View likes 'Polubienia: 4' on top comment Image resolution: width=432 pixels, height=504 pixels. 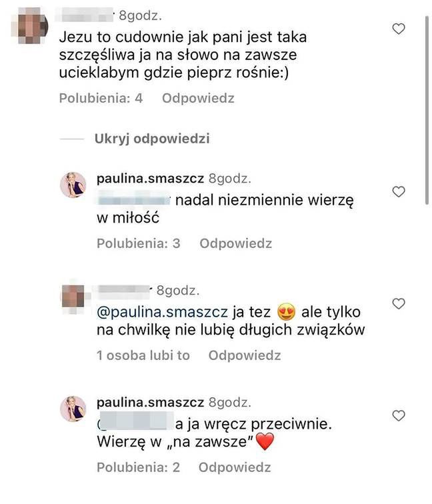point(101,98)
